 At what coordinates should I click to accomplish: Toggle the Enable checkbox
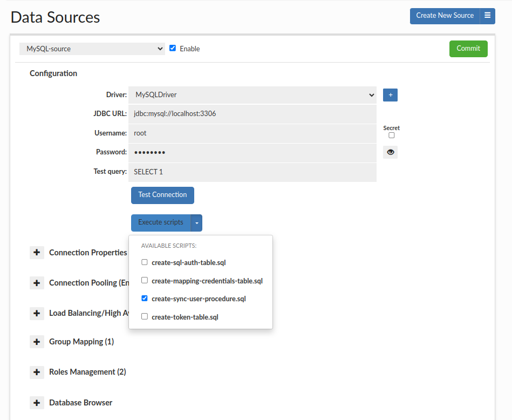pos(173,48)
